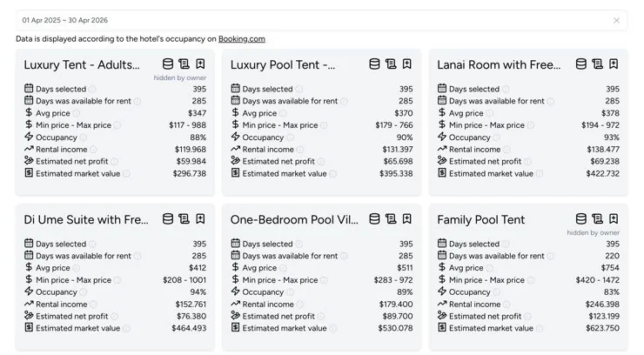Viewport: 644px width, 355px height.
Task: Show info for Rental income on Family Pool Tent
Action: (x=506, y=305)
